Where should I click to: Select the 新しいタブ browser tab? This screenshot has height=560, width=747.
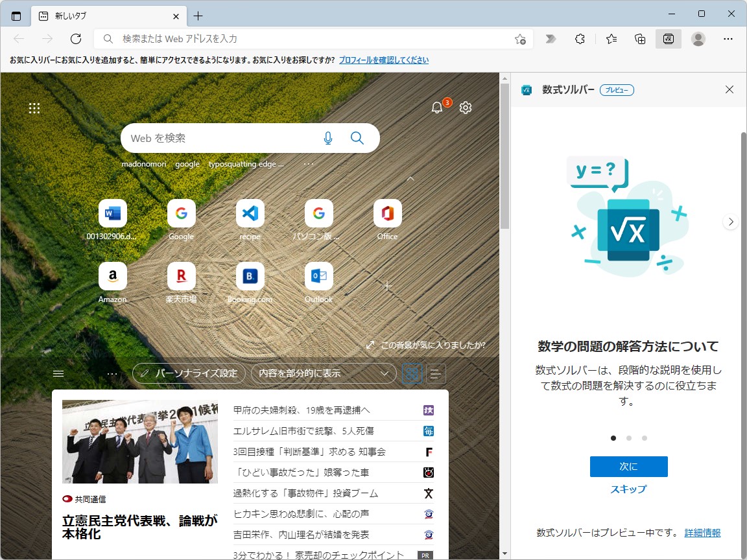(107, 16)
